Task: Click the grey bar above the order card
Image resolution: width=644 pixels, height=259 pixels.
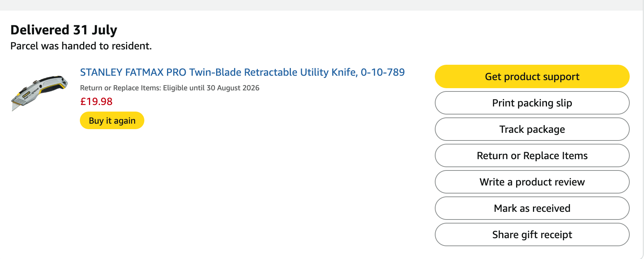Action: [322, 5]
